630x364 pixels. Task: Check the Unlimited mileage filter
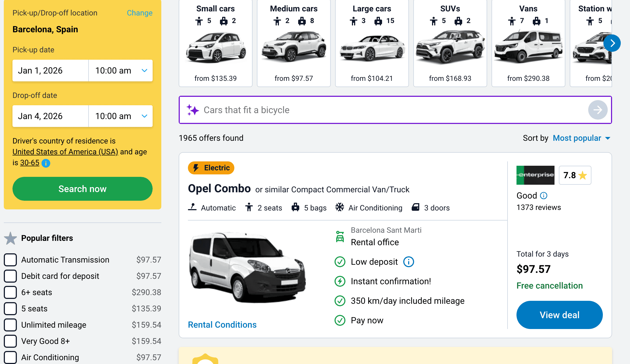pos(10,325)
